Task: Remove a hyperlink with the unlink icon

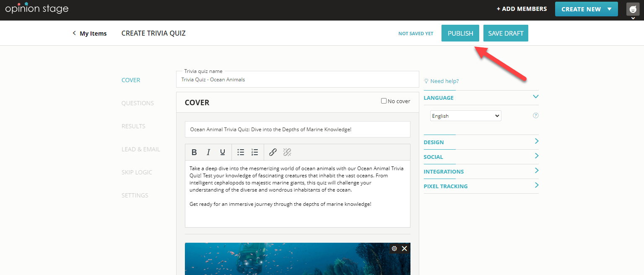Action: (x=287, y=152)
